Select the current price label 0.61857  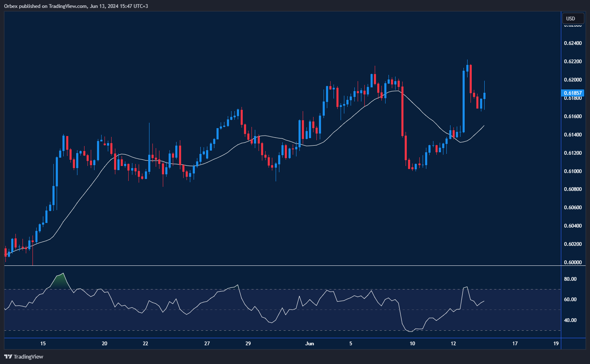[573, 93]
